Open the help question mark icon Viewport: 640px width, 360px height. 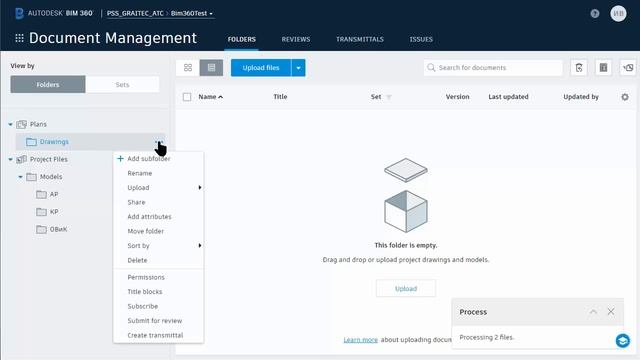tap(595, 13)
